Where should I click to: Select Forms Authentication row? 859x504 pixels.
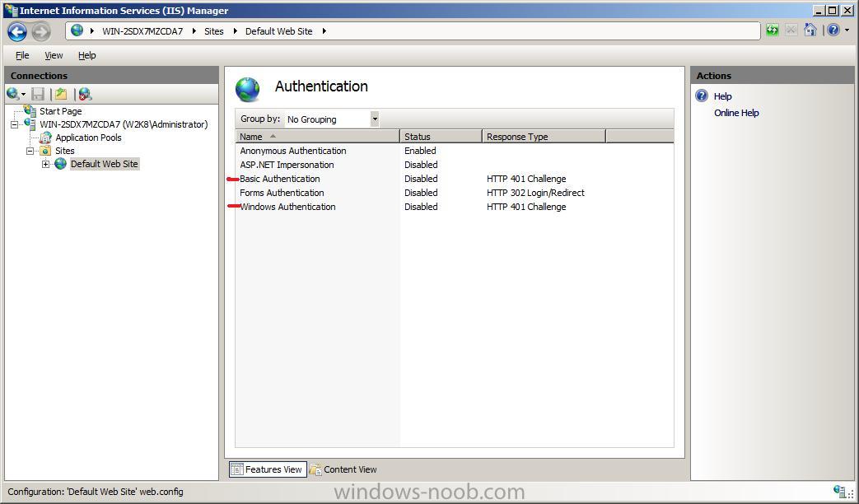455,193
